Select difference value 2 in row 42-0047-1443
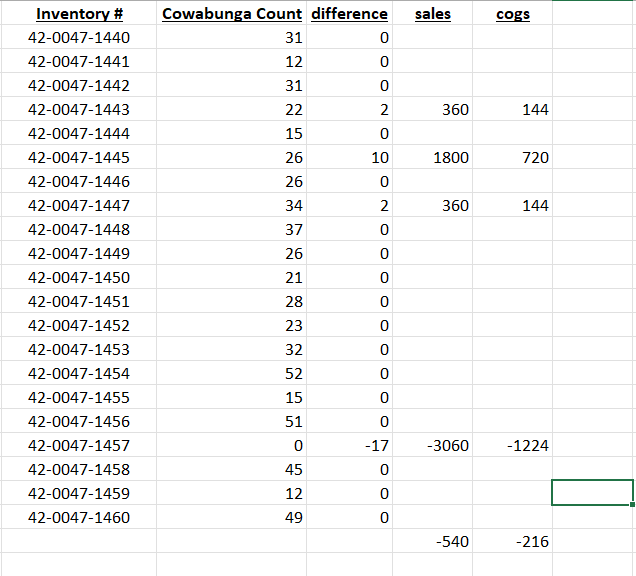636x576 pixels. tap(349, 109)
